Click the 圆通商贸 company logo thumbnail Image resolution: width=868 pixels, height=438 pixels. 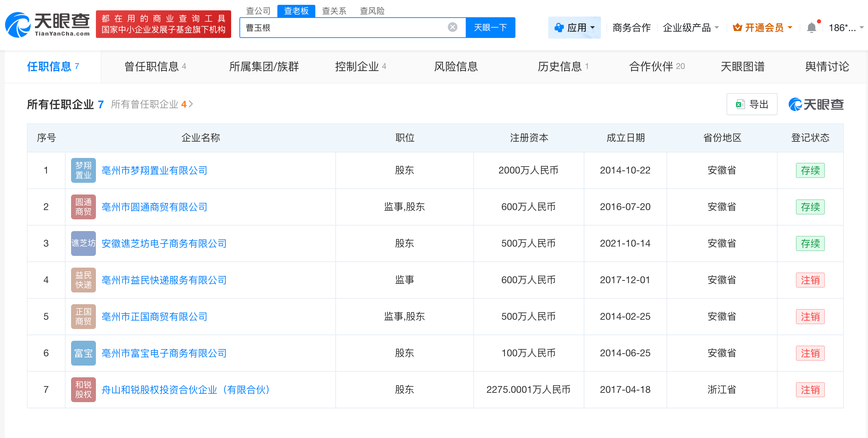(x=83, y=207)
